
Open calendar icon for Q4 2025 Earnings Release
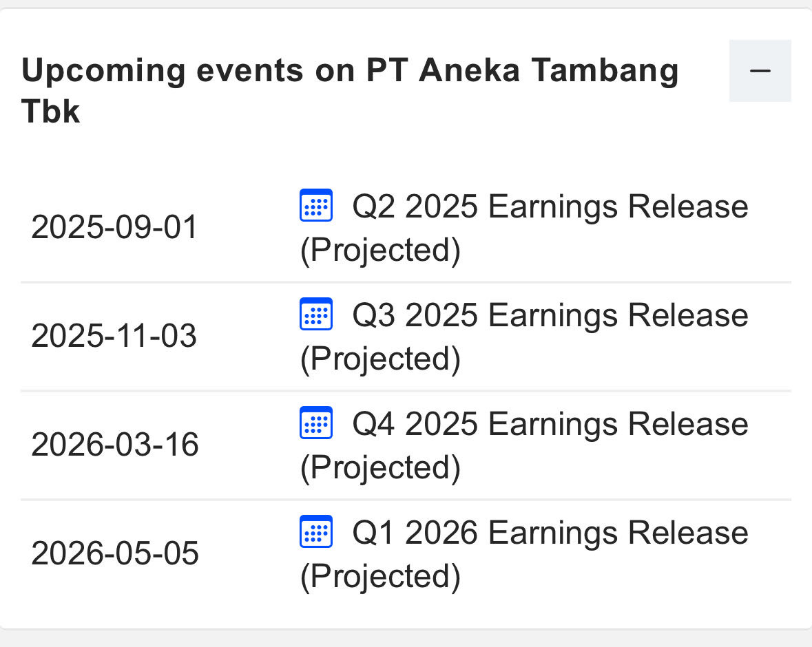pyautogui.click(x=316, y=423)
